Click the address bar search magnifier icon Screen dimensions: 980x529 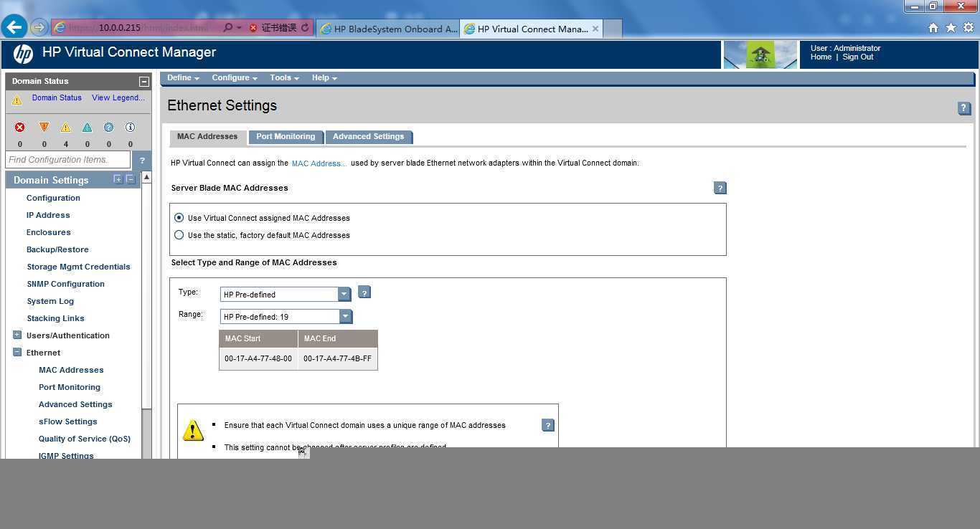227,28
